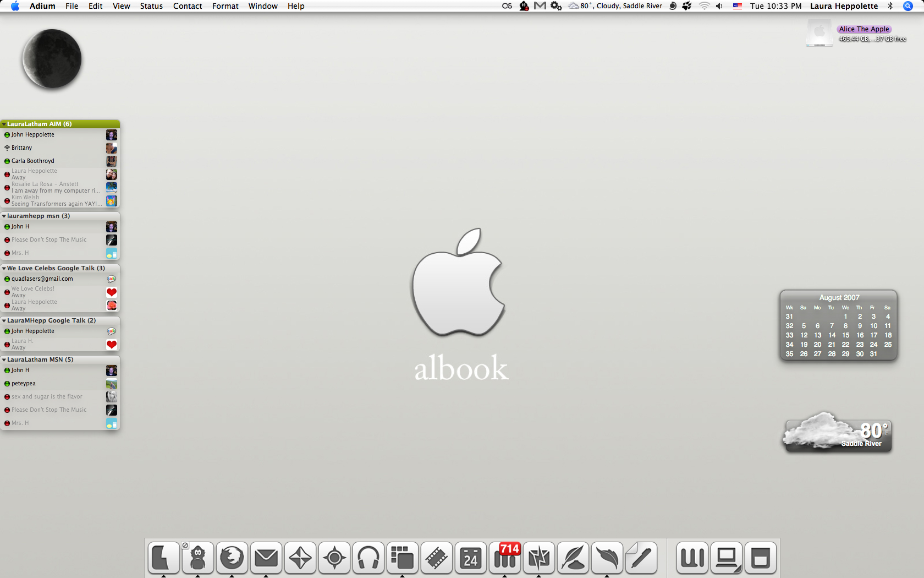Click the Bluetooth menu bar icon
This screenshot has width=924, height=578.
tap(890, 6)
